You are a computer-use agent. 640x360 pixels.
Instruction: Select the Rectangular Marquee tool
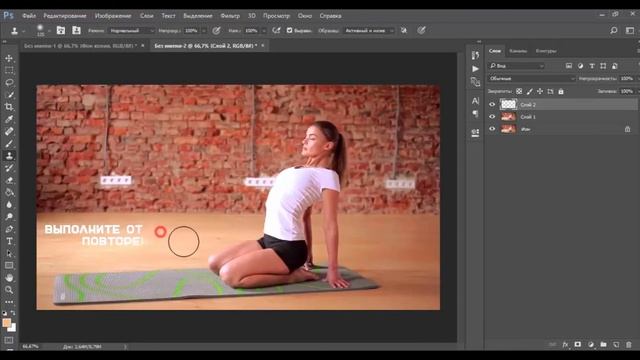(x=9, y=70)
